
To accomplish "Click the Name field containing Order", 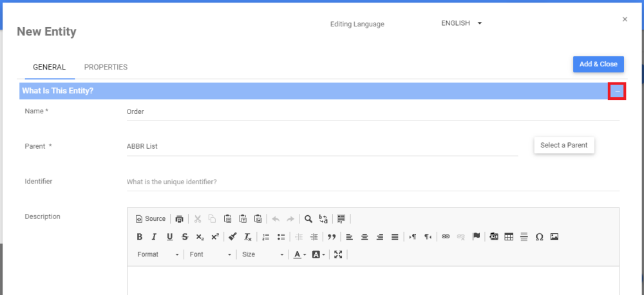I will pyautogui.click(x=373, y=112).
